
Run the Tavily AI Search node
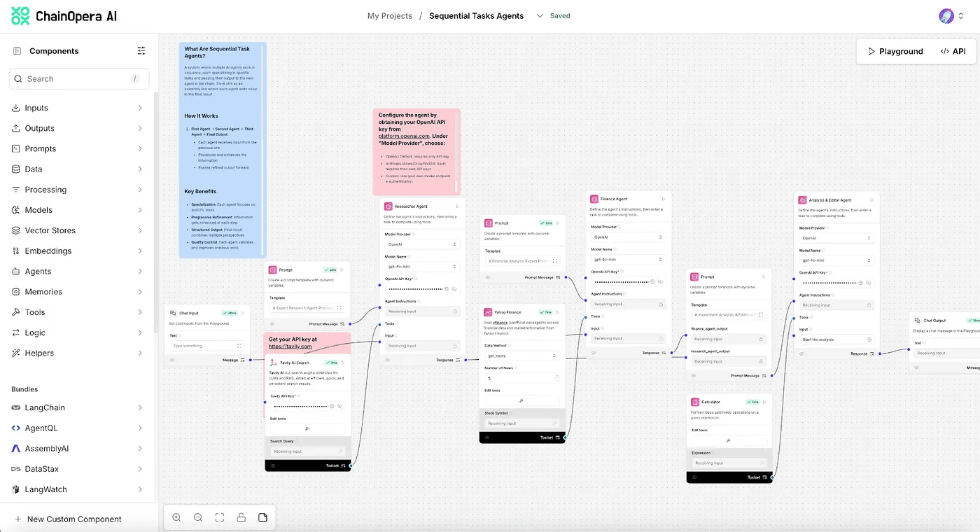coord(344,363)
